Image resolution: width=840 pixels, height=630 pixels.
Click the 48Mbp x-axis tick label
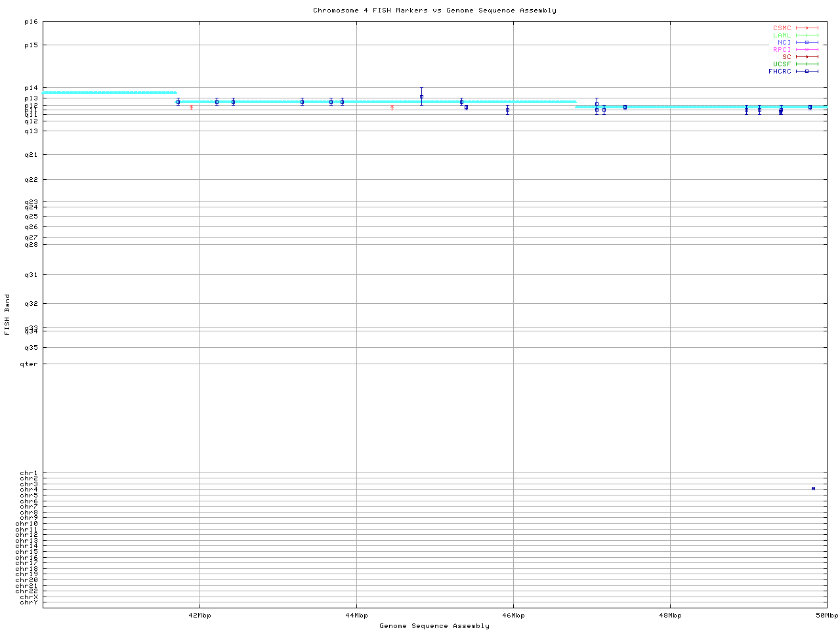(x=670, y=616)
